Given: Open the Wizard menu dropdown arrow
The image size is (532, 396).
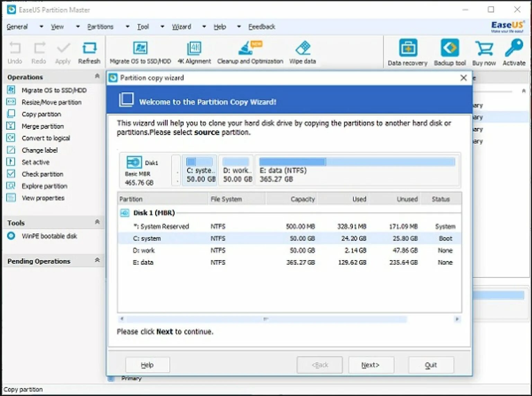Looking at the screenshot, I should (x=204, y=27).
